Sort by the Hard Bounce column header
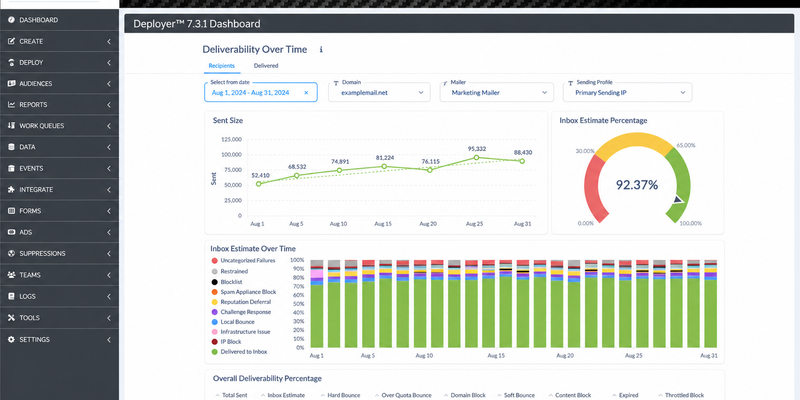 point(340,395)
